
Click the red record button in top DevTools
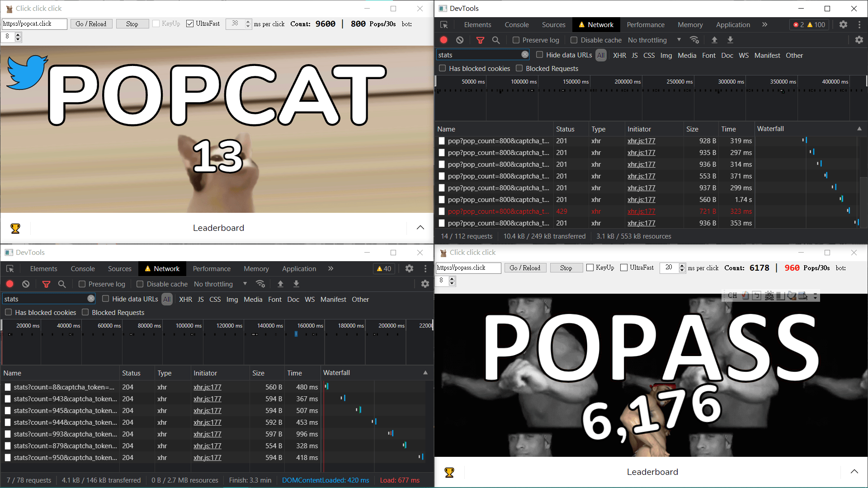pos(443,40)
